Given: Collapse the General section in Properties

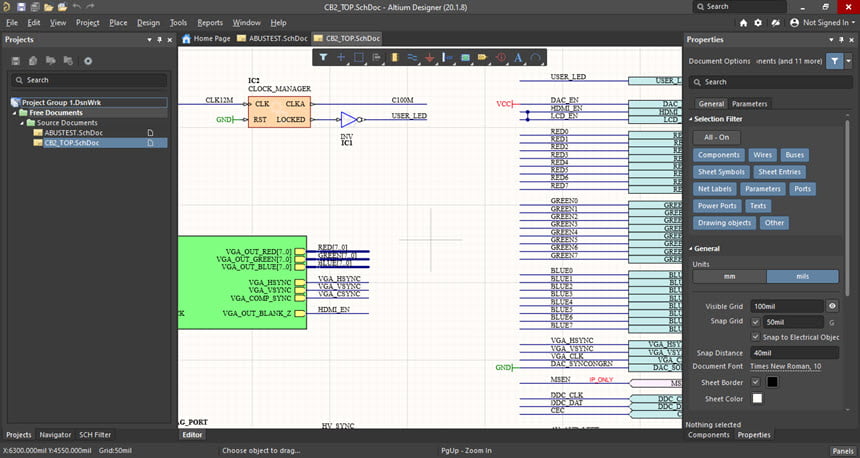Looking at the screenshot, I should (x=691, y=248).
